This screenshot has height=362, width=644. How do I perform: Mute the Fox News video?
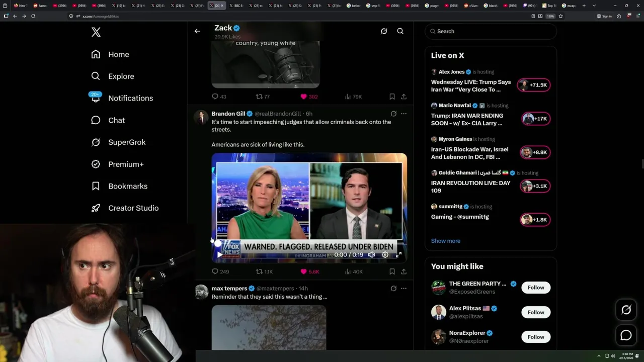coord(371,255)
